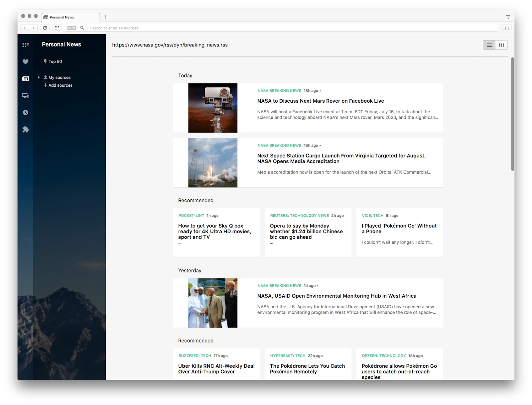Open West Africa handshake photo thumbnail

213,303
